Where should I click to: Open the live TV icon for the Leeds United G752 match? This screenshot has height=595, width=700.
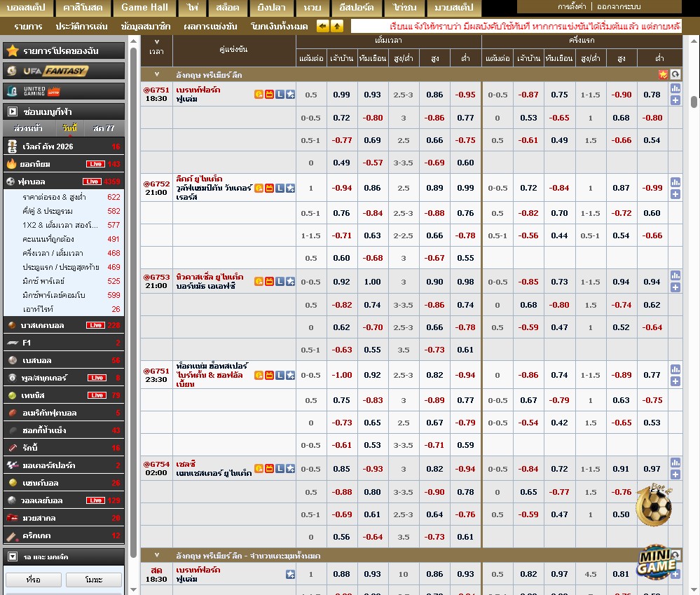click(269, 188)
